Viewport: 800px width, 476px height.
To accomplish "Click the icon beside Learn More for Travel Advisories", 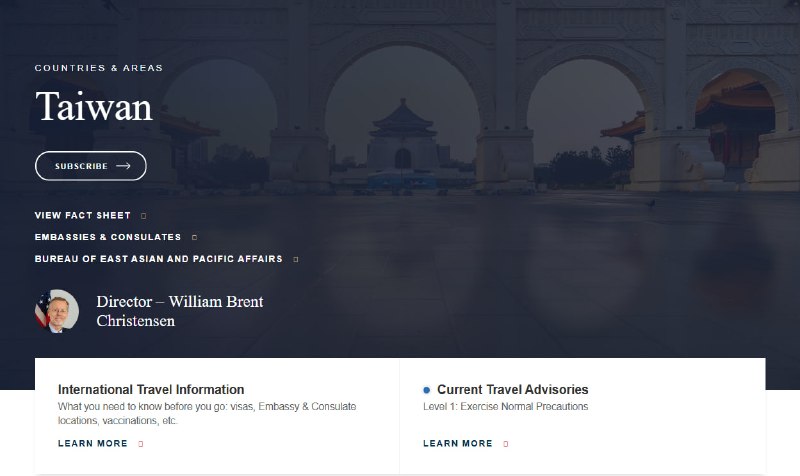I will pyautogui.click(x=506, y=444).
